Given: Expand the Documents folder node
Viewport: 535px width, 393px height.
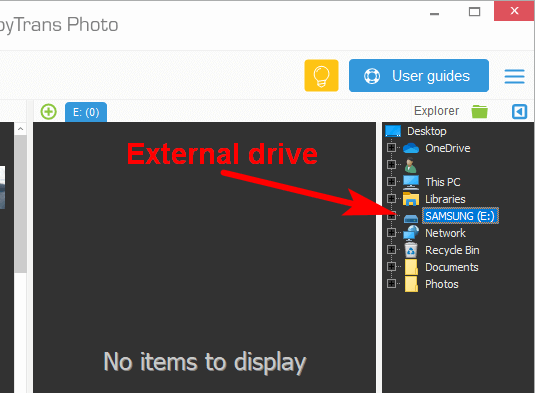Looking at the screenshot, I should tap(391, 266).
